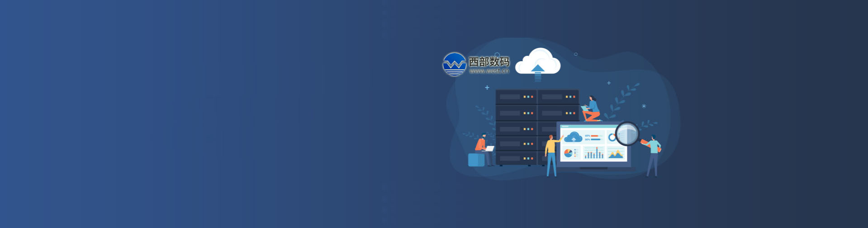Click the red progress bar on dashboard
This screenshot has width=868, height=228.
click(594, 136)
